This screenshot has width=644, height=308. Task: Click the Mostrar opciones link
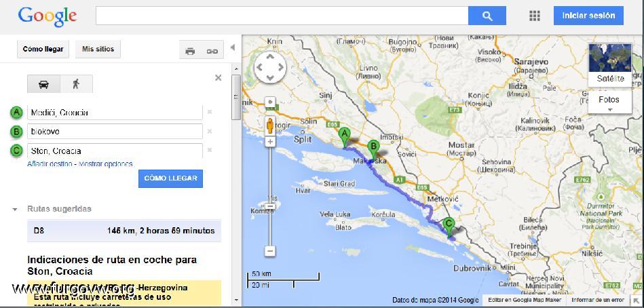(x=106, y=164)
